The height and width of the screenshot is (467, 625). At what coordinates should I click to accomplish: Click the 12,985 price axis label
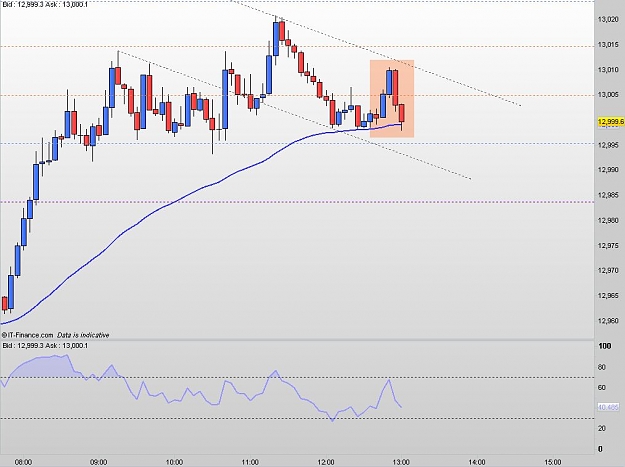(x=608, y=195)
